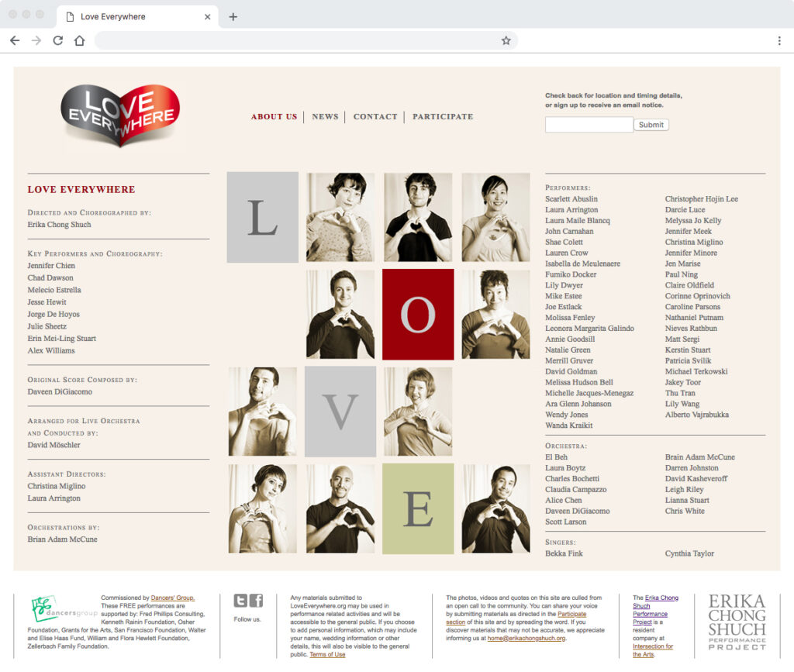Click the Follow us label
The width and height of the screenshot is (794, 672).
(247, 619)
